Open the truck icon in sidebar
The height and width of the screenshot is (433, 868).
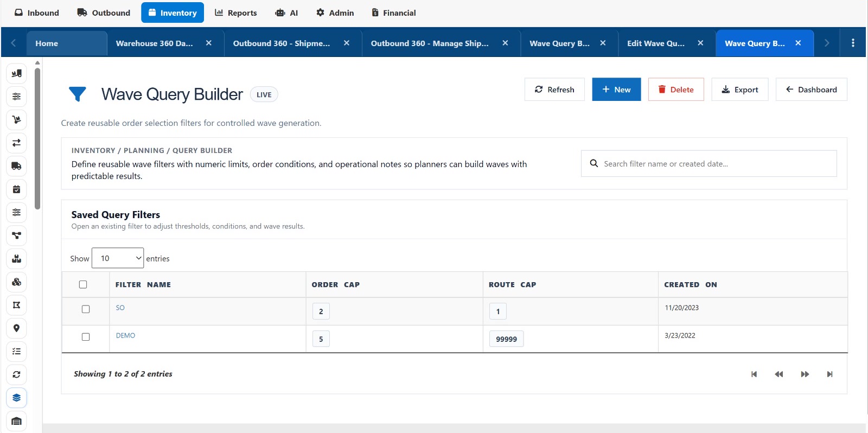[x=17, y=166]
